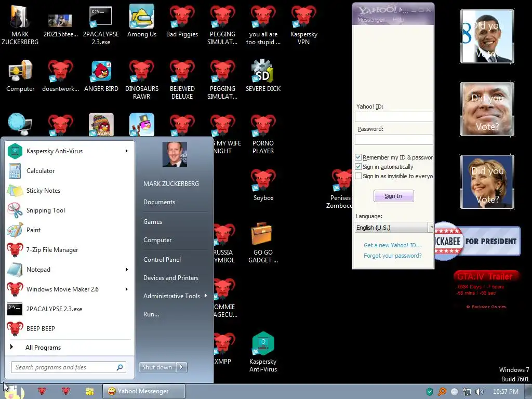Uncheck Sign in automatically
This screenshot has width=532, height=399.
point(358,167)
